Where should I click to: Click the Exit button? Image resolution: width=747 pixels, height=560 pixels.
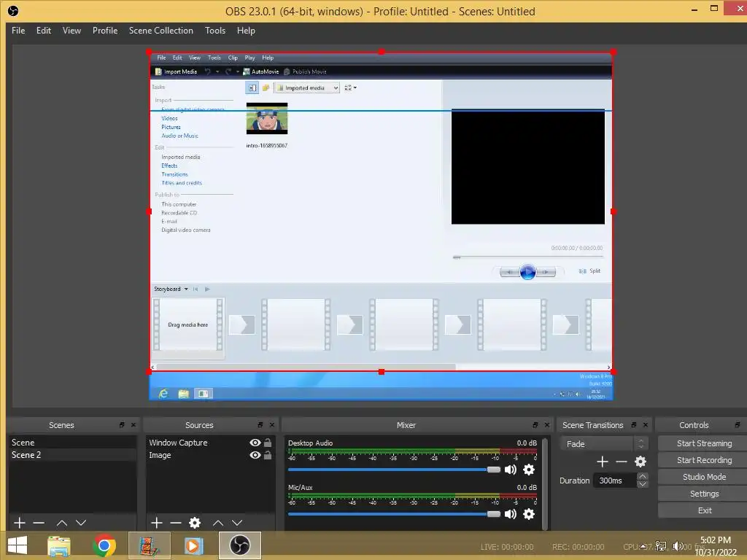pos(704,510)
